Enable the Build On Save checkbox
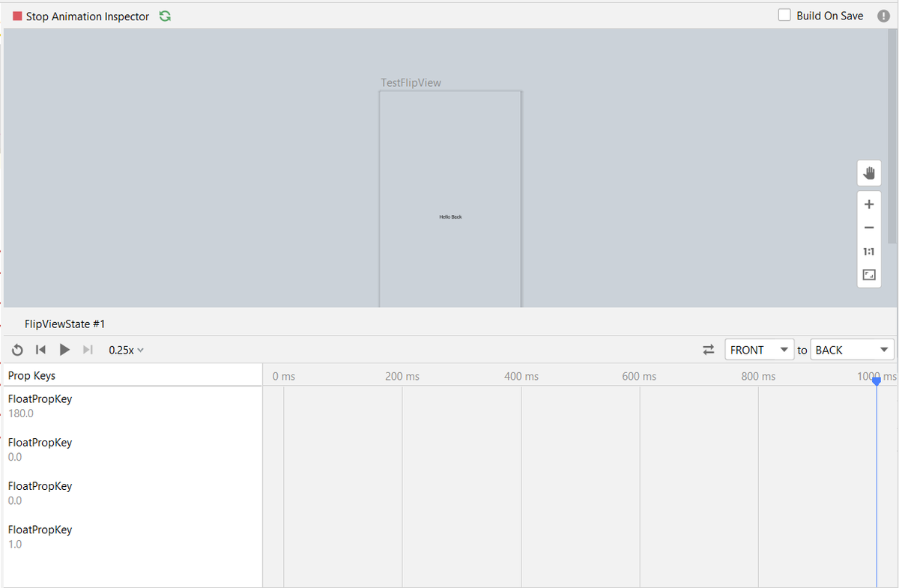The width and height of the screenshot is (899, 588). tap(784, 15)
